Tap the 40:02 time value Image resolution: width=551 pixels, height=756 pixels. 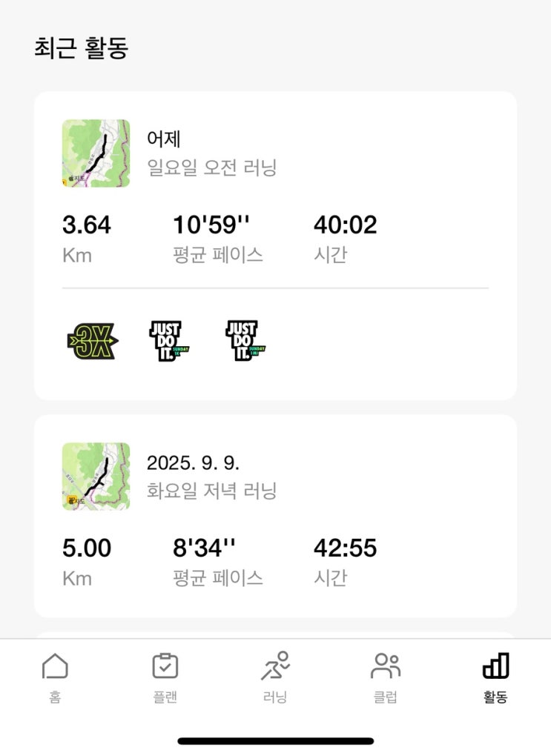point(345,225)
